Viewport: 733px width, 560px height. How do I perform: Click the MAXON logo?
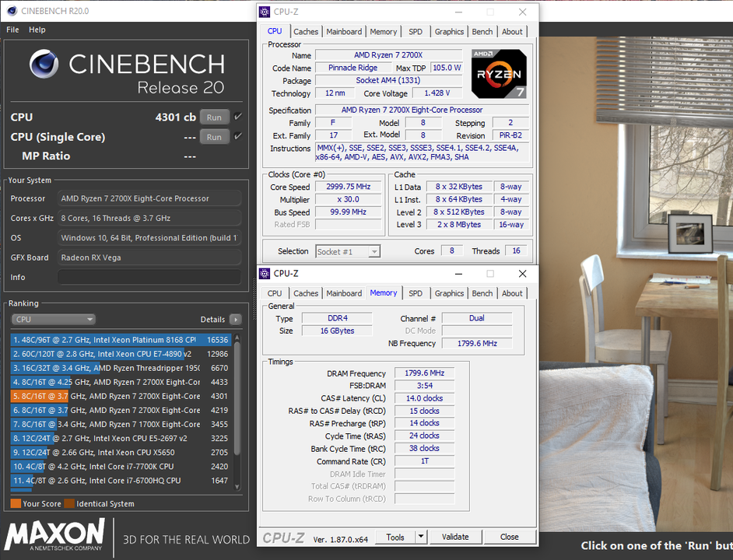pos(54,535)
